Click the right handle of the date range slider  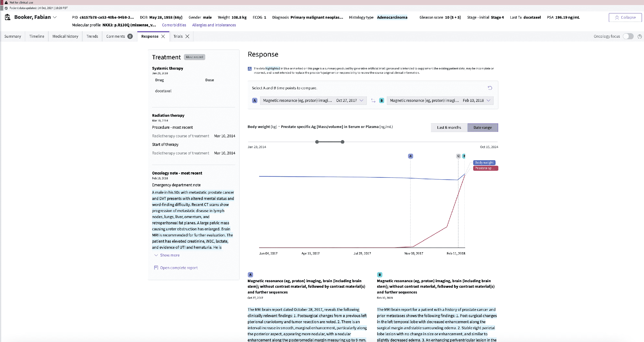(x=342, y=142)
